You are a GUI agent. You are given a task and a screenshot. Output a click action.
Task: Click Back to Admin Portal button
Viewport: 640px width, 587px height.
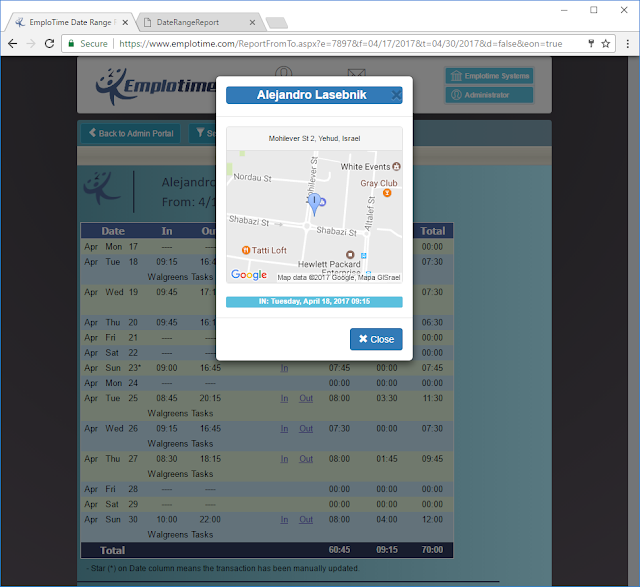click(131, 133)
